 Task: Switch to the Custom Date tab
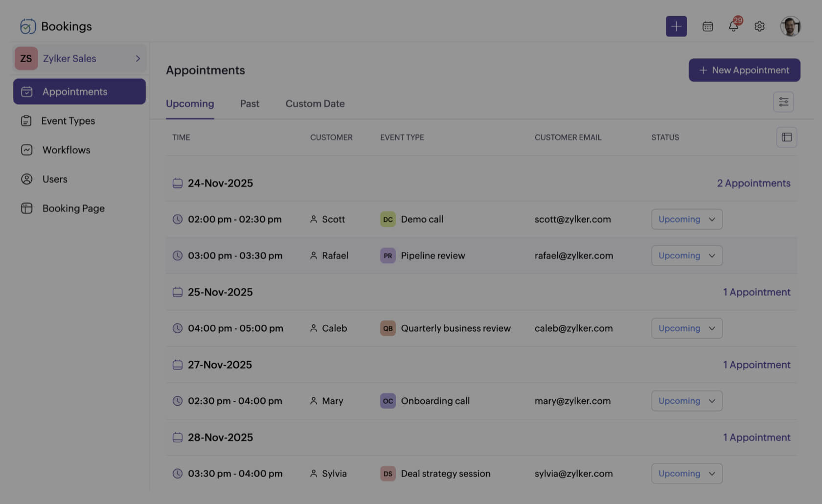coord(315,104)
